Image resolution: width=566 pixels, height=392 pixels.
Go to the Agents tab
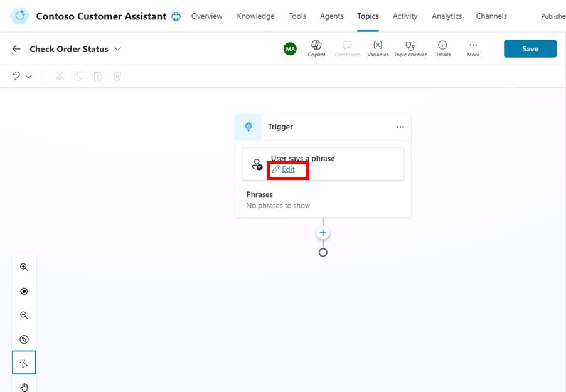(x=332, y=16)
